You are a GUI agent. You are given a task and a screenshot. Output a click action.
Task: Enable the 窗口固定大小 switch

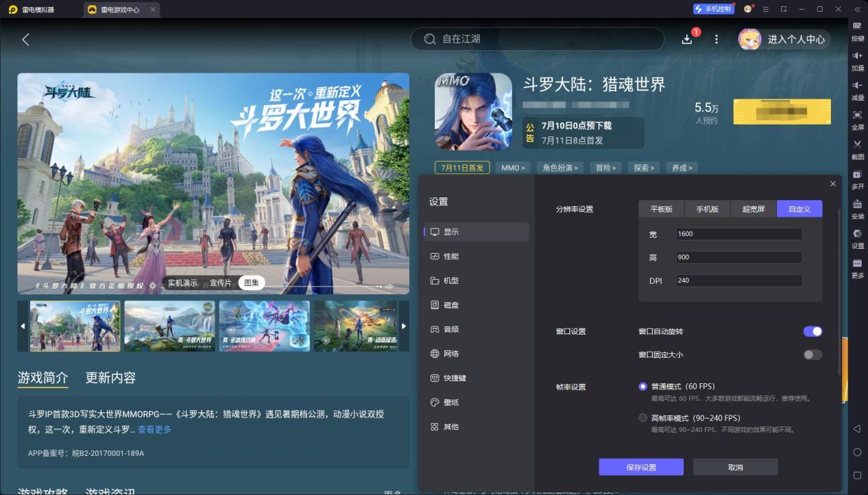point(812,354)
